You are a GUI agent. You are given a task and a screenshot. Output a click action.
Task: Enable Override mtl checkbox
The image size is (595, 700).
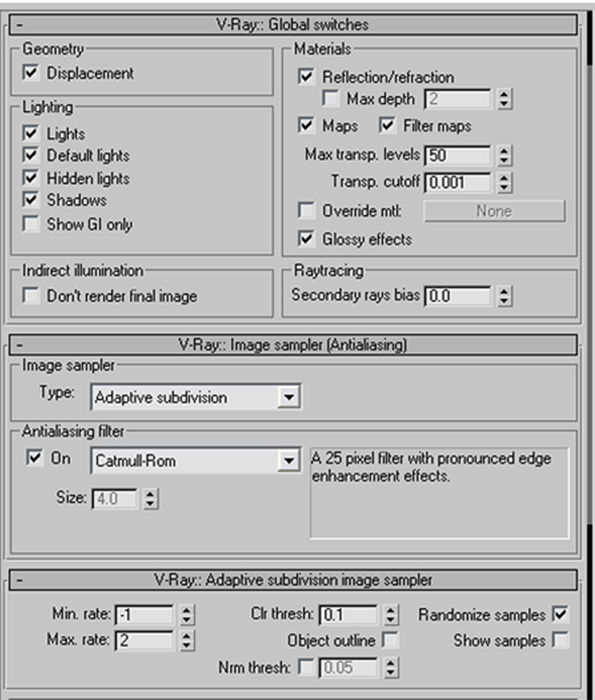[x=307, y=211]
